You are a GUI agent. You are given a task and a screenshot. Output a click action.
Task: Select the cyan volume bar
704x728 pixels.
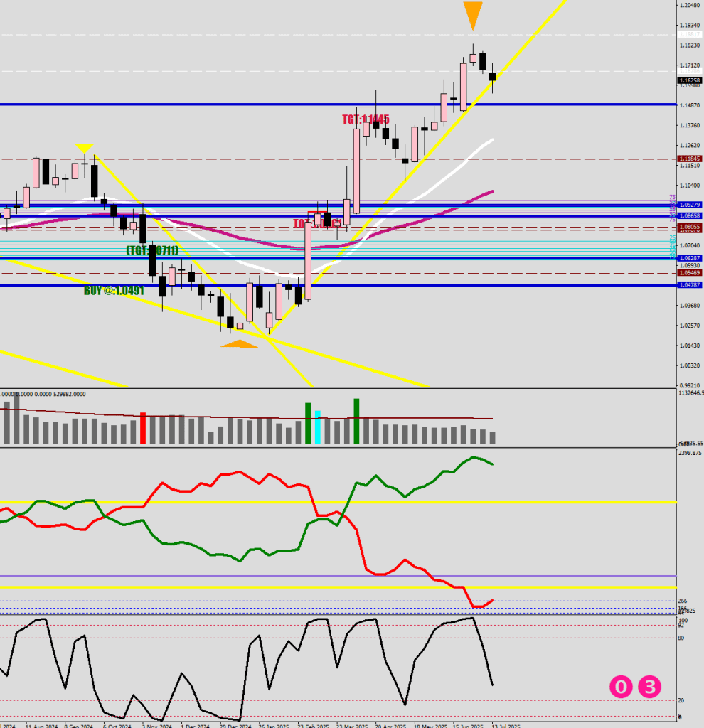click(x=318, y=427)
